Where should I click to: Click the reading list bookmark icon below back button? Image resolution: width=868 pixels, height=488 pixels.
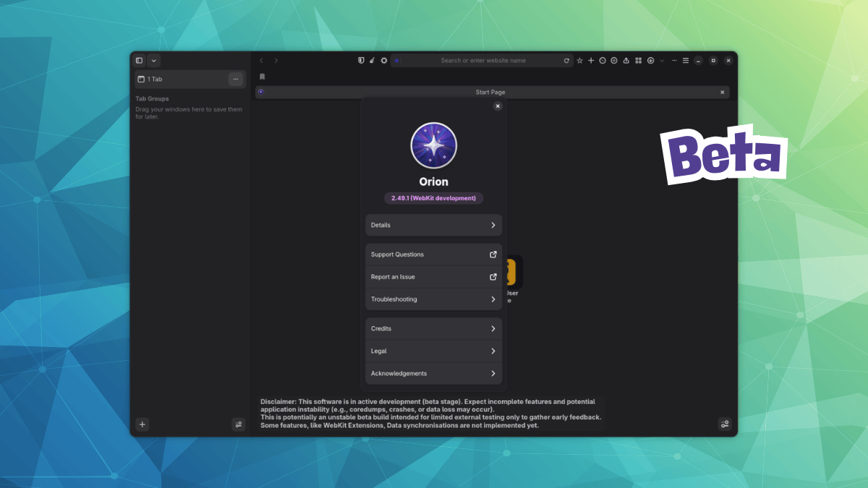262,76
